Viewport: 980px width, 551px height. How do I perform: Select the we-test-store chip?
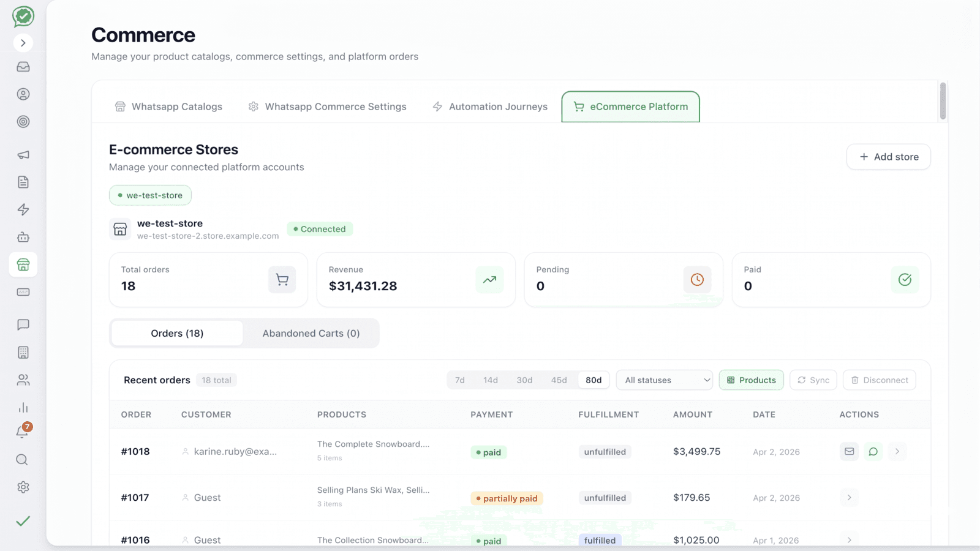pos(150,195)
